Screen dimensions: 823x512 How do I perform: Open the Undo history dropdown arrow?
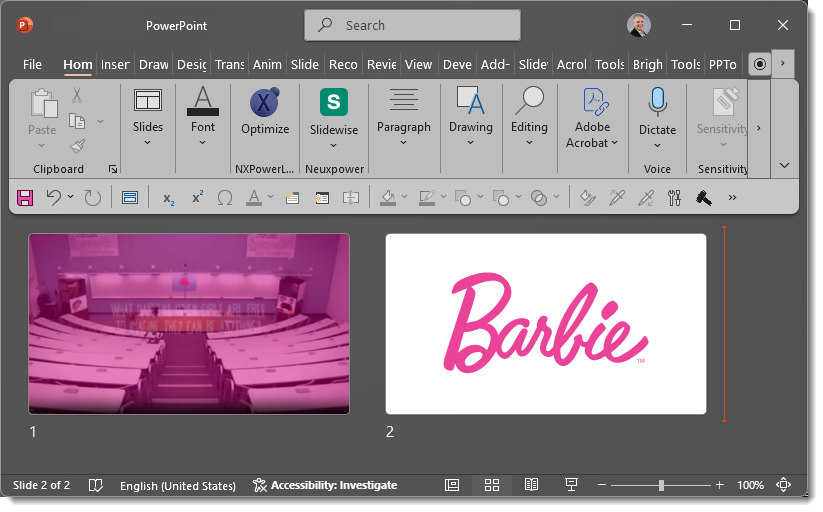(x=71, y=197)
